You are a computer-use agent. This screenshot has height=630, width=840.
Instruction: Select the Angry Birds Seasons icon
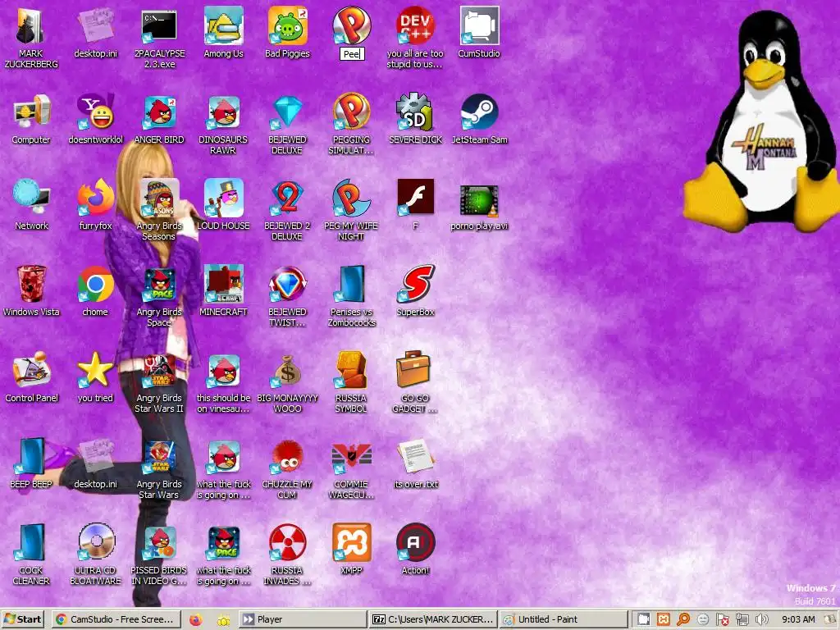coord(159,199)
